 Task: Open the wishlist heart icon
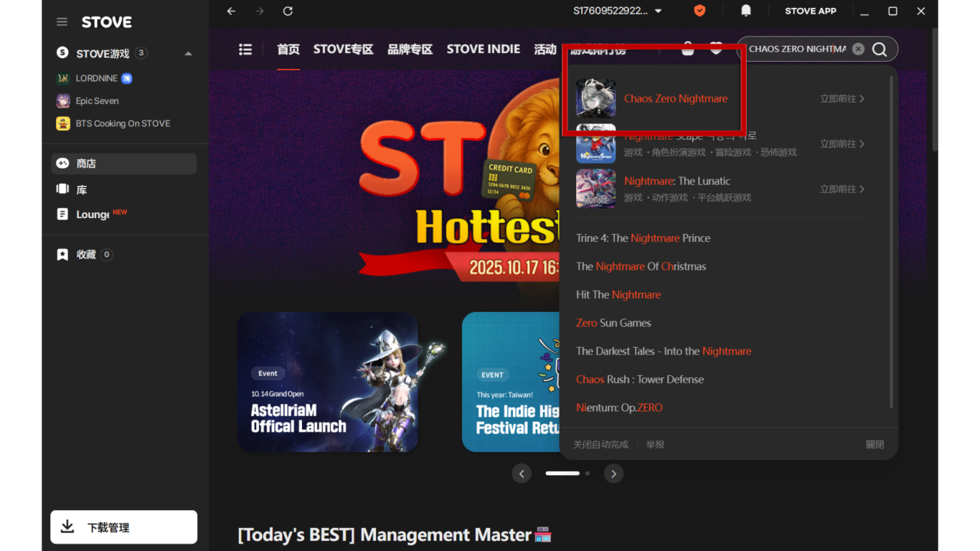[716, 49]
